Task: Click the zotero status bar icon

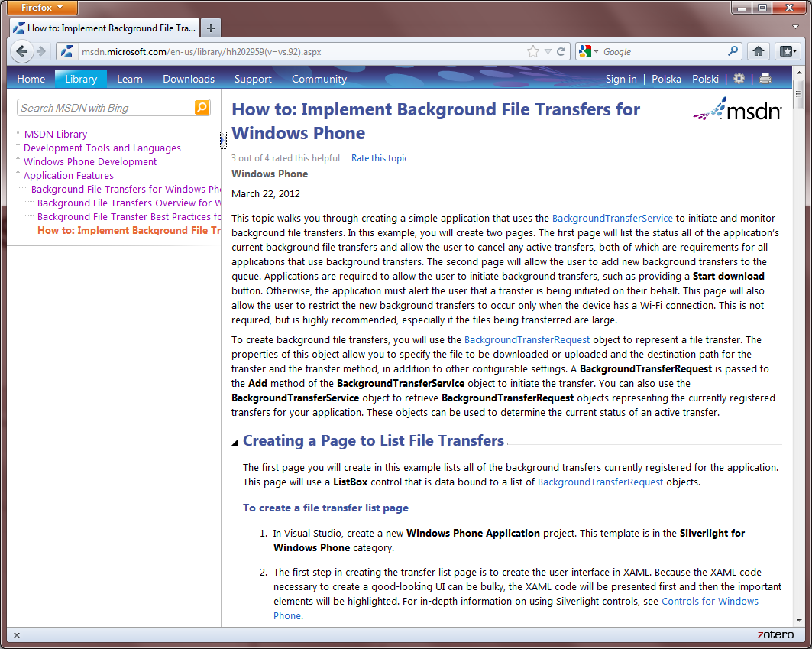Action: coord(775,634)
